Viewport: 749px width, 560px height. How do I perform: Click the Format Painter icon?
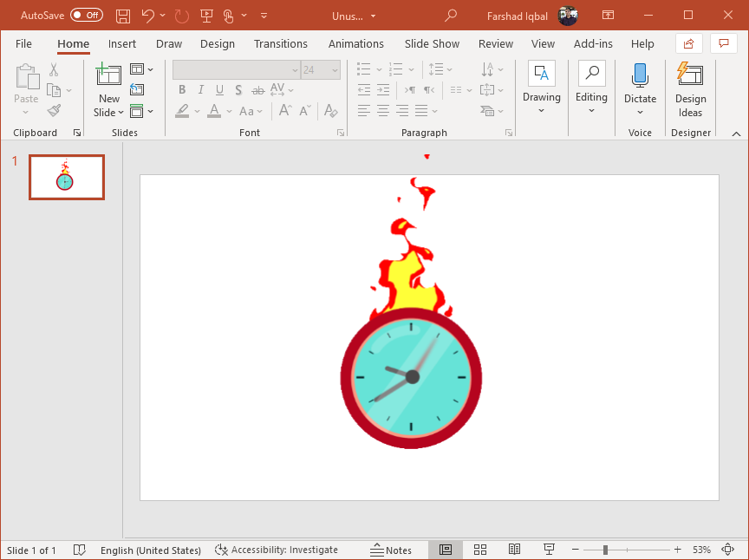(55, 111)
